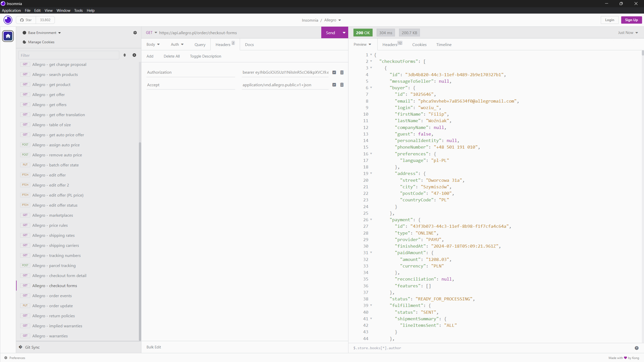The image size is (644, 362).
Task: Collapse the checkoutForms array fold arrow
Action: [x=371, y=61]
